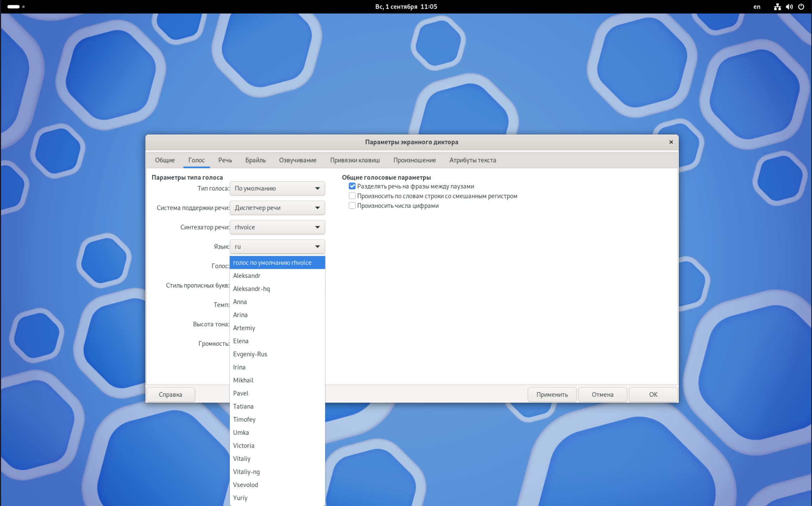Click the power icon in top bar
Viewport: 812px width, 506px height.
[801, 7]
